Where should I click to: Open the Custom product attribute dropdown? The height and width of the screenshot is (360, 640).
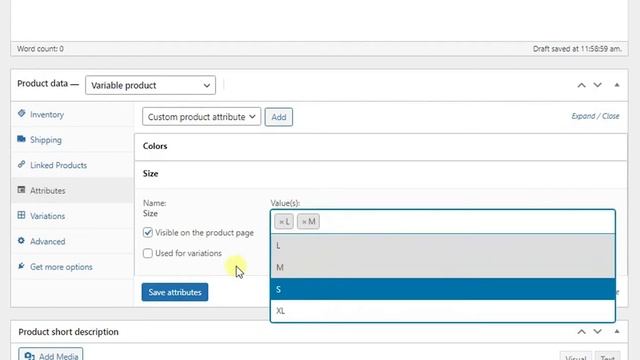[201, 117]
